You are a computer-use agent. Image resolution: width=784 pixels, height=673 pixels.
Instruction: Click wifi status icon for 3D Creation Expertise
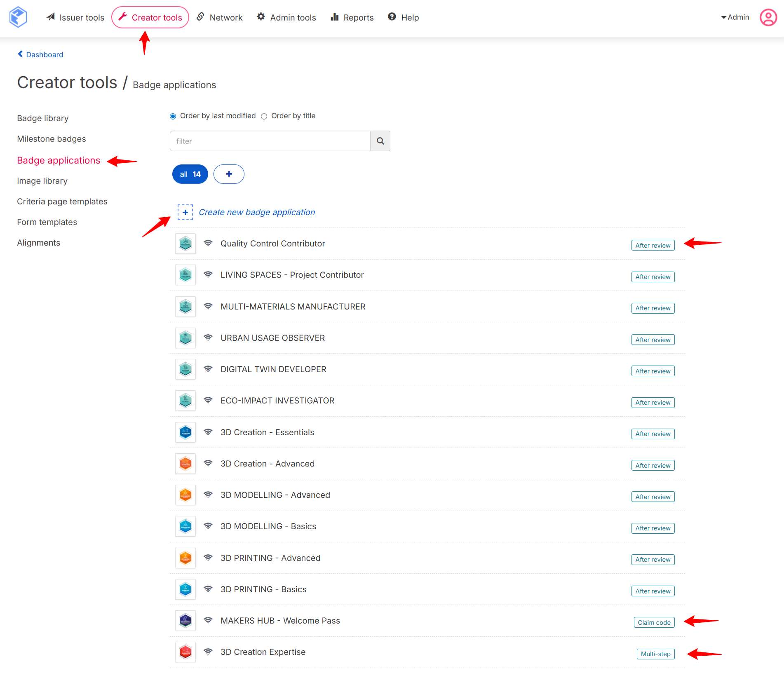(208, 652)
